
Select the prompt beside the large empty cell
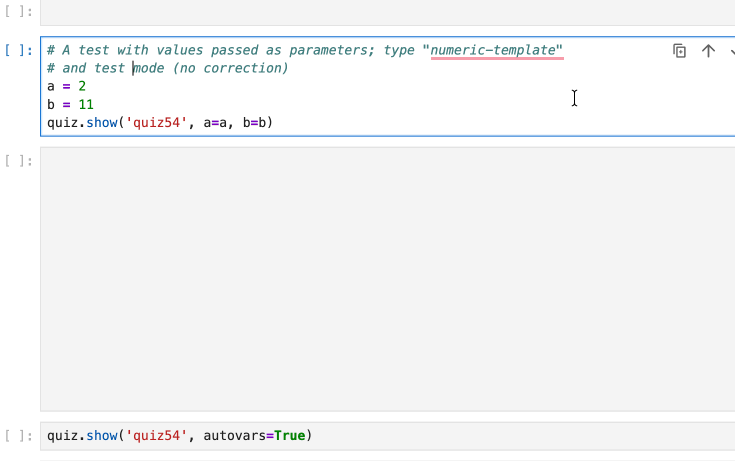pyautogui.click(x=20, y=159)
